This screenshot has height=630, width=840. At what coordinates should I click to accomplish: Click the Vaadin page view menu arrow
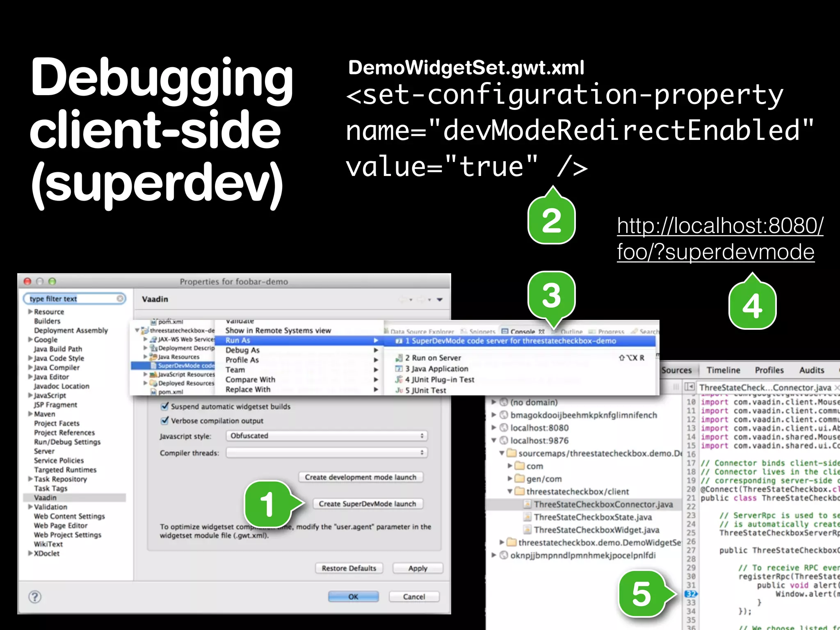click(x=440, y=299)
